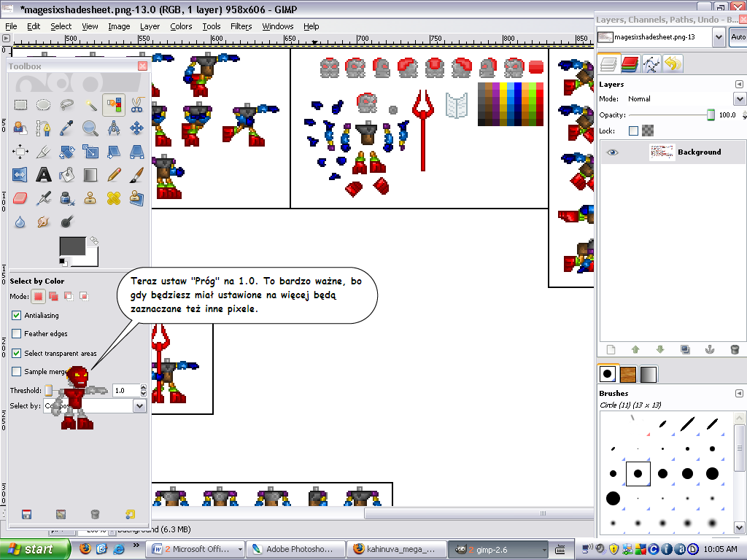Viewport: 747px width, 560px height.
Task: Select the Alignment tool
Action: pos(20,152)
